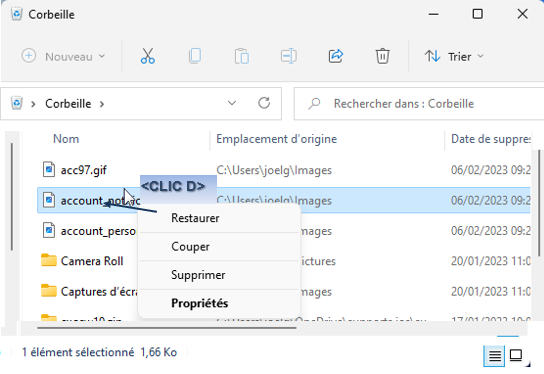Image resolution: width=544 pixels, height=374 pixels.
Task: Click the 1 élément sélectionné status text
Action: tap(78, 352)
